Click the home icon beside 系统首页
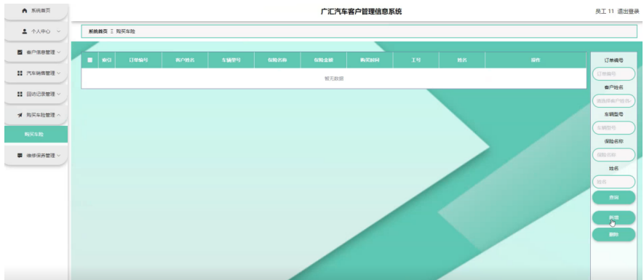This screenshot has width=644, height=280. point(24,11)
